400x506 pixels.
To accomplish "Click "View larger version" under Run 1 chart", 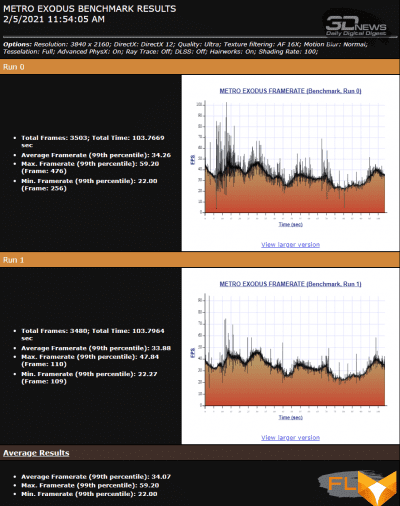I will pos(290,438).
